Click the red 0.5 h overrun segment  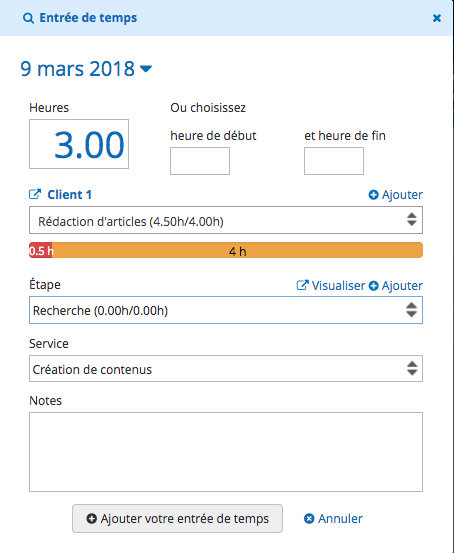(41, 250)
